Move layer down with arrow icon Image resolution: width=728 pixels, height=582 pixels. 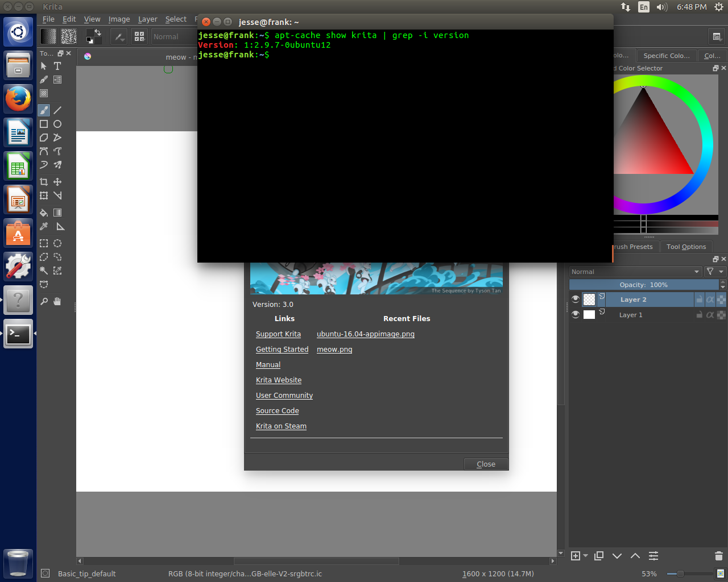tap(617, 556)
